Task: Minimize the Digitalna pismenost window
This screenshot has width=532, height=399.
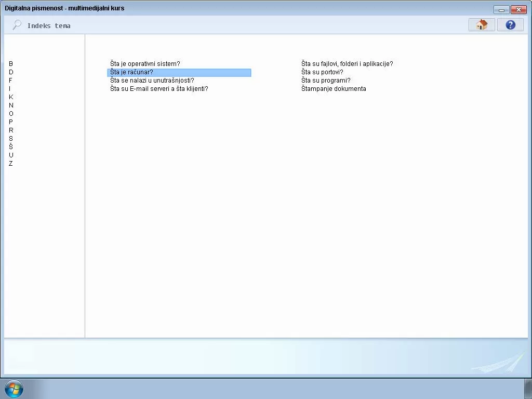Action: (501, 10)
